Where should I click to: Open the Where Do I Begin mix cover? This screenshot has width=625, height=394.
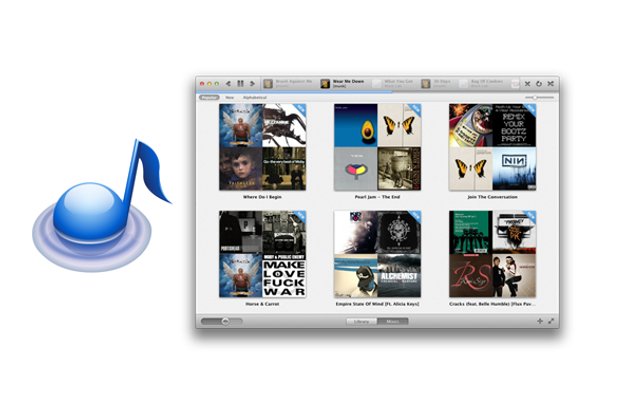click(263, 147)
